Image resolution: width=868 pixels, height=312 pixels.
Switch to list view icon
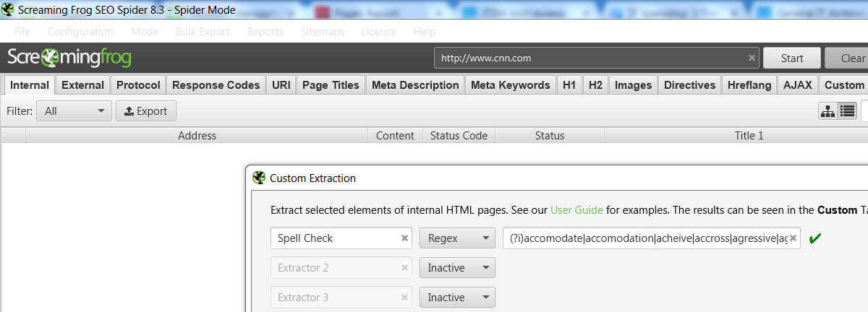[848, 111]
